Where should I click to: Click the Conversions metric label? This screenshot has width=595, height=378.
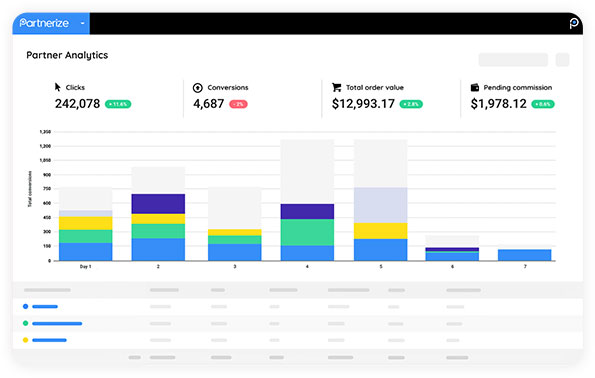(x=228, y=88)
